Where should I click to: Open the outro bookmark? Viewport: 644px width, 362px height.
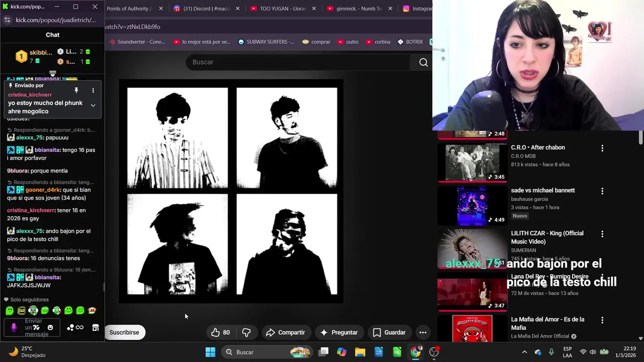(348, 42)
